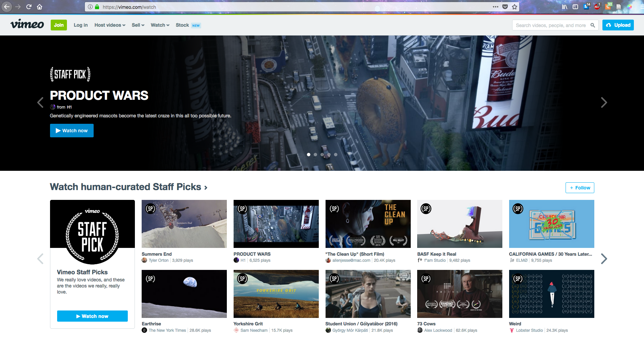Click Sam Needham author link
The image size is (644, 346).
tap(254, 330)
